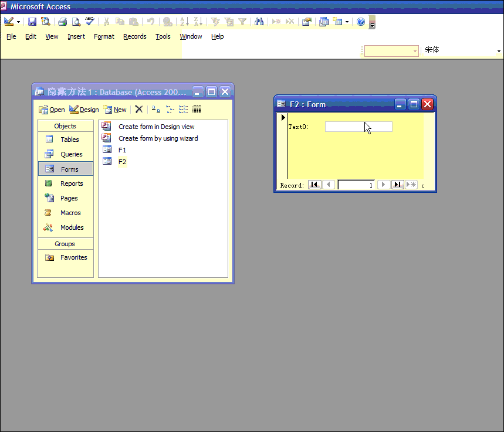Screen dimensions: 504x432
Task: Click the Print icon
Action: (63, 22)
